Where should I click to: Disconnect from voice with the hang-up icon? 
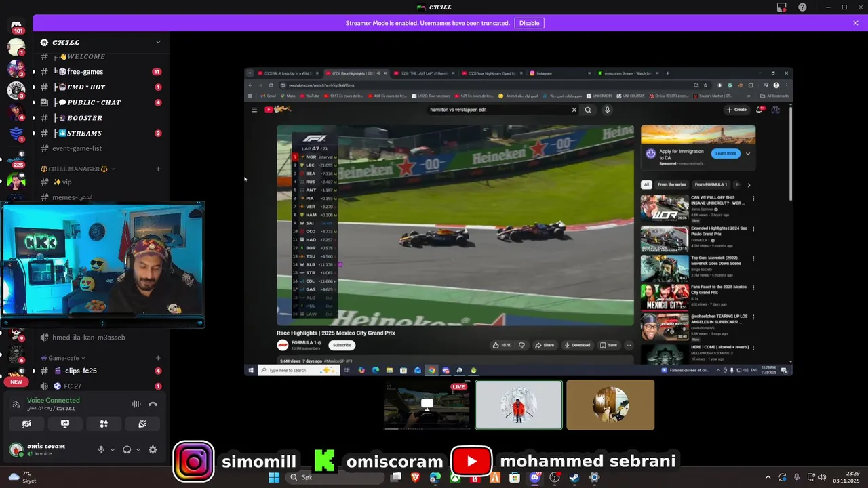click(153, 404)
